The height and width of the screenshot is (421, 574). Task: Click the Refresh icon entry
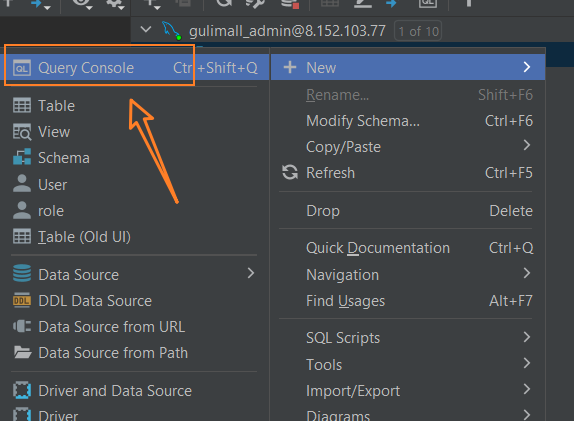click(x=290, y=172)
